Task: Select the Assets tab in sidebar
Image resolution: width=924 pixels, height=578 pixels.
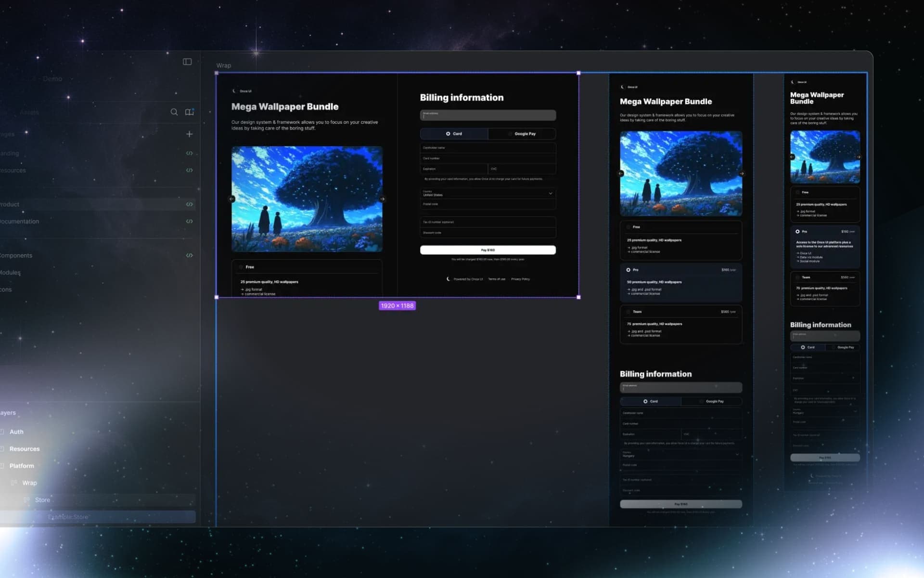Action: coord(29,112)
